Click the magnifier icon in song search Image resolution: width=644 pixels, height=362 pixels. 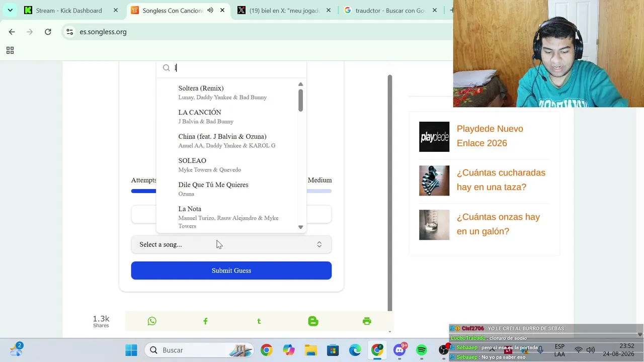coord(166,68)
